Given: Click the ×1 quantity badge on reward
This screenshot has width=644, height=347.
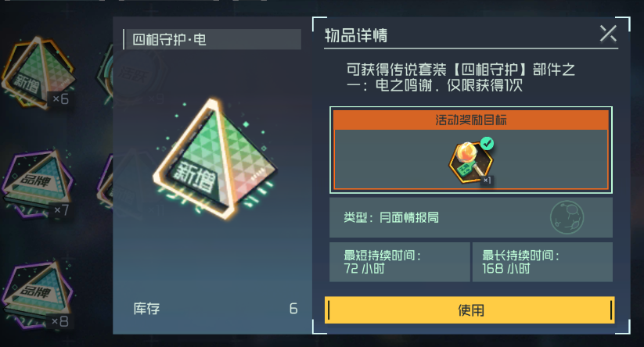Looking at the screenshot, I should pyautogui.click(x=487, y=180).
